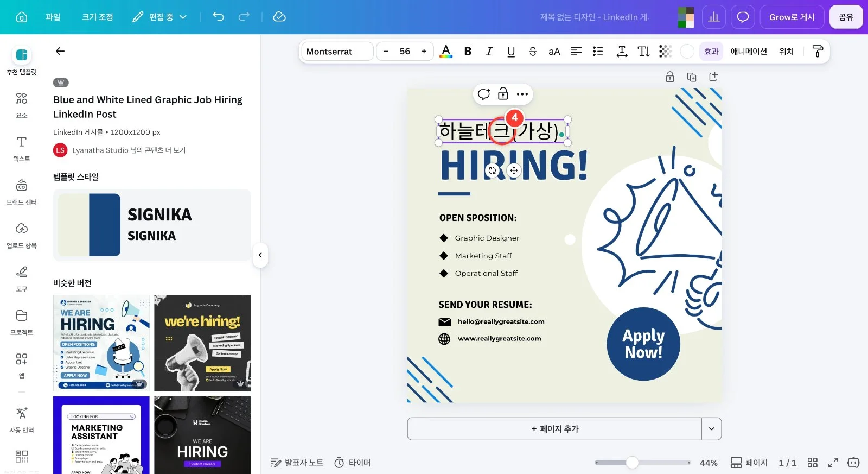Open the 브랜드 센터 panel

(x=22, y=192)
